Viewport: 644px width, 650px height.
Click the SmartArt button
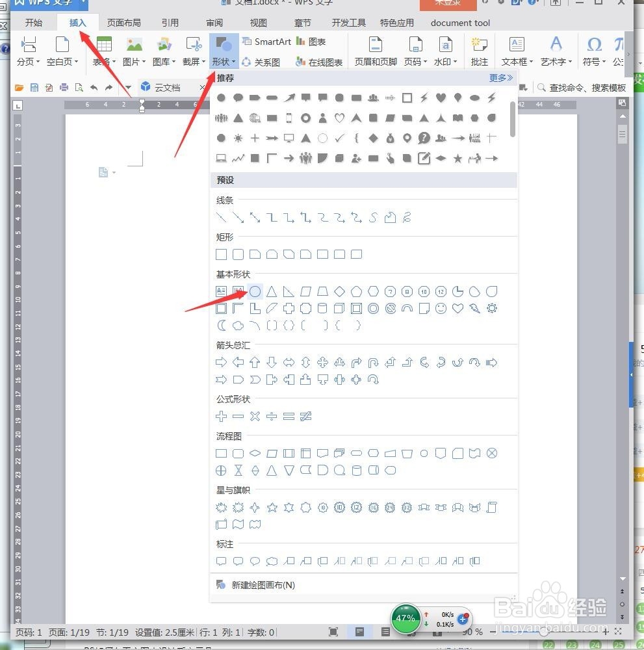[266, 42]
